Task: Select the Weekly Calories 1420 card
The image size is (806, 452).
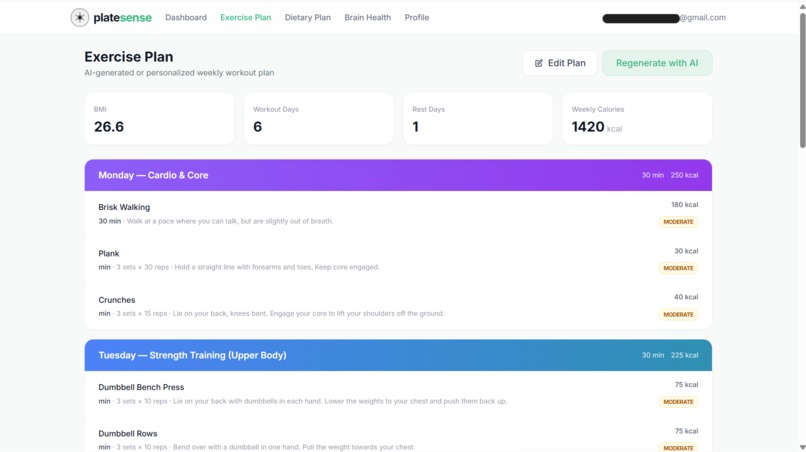Action: [x=637, y=119]
